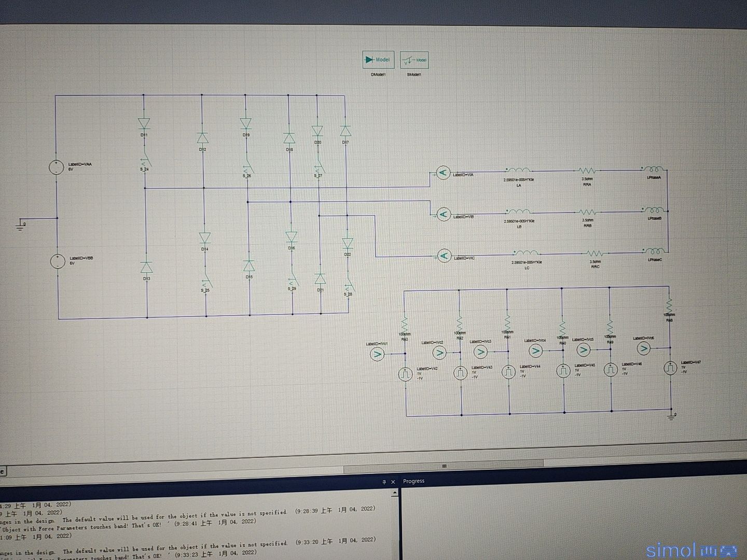Select pulse source V45

(563, 371)
